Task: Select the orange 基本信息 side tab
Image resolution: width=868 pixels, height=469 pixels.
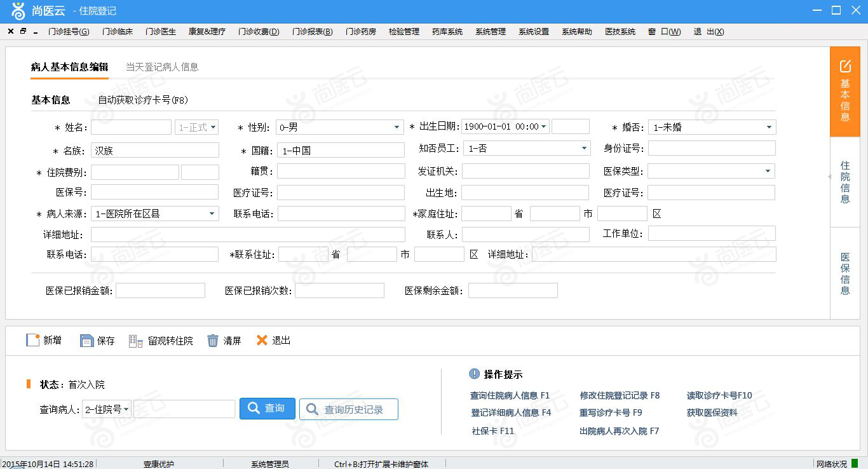Action: (x=845, y=92)
